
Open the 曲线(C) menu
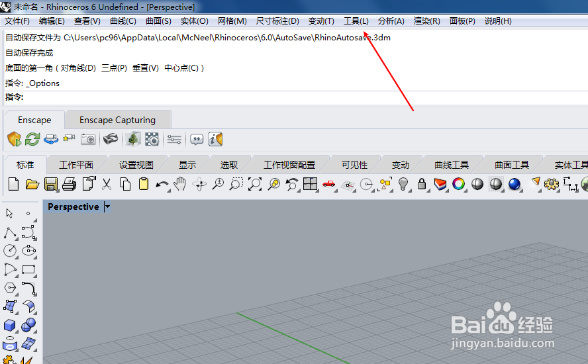tap(123, 21)
